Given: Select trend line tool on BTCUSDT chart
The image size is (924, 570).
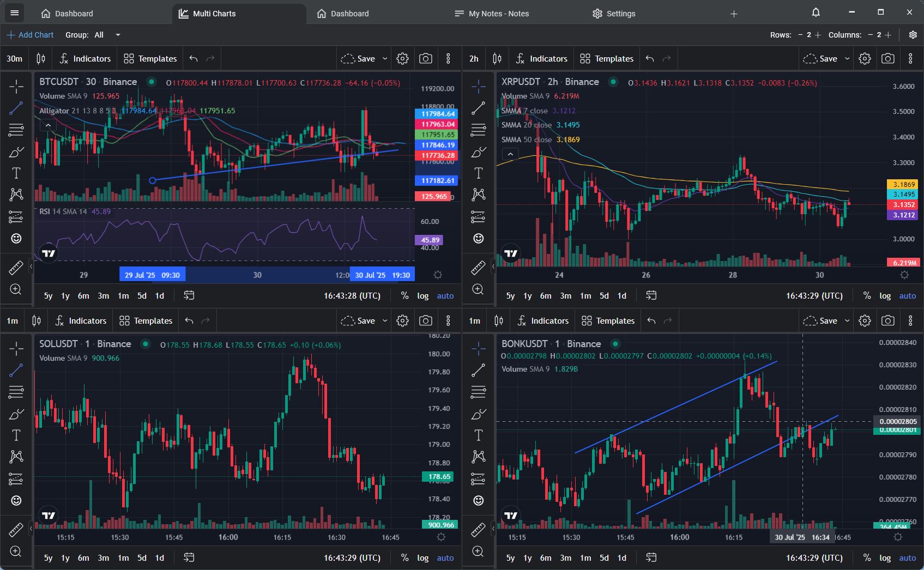Looking at the screenshot, I should (16, 108).
